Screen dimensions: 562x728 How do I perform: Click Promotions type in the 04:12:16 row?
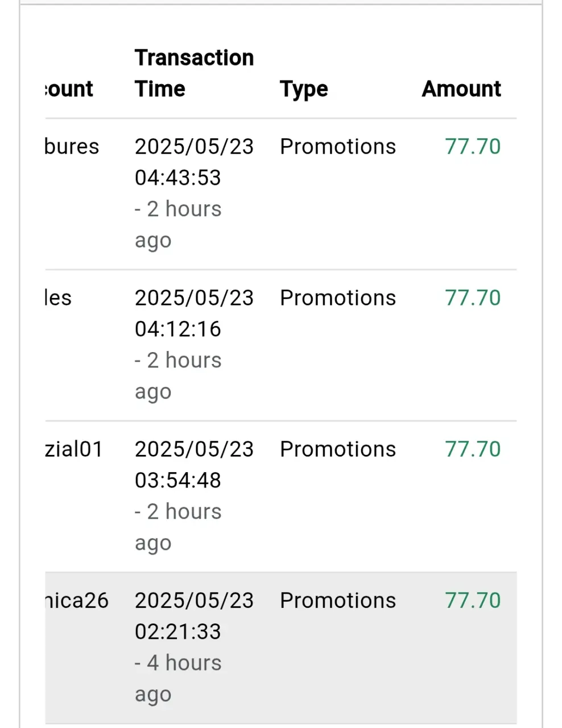tap(338, 298)
